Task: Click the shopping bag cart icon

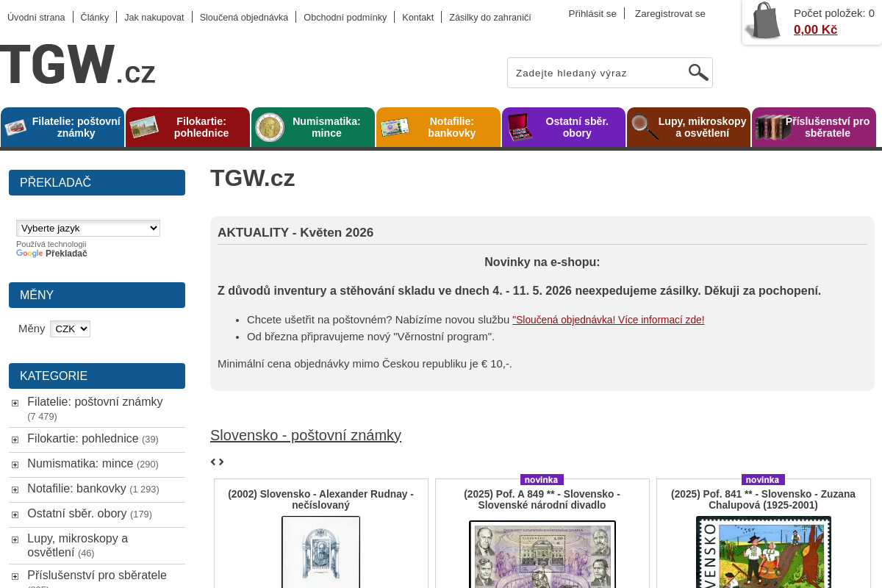Action: coord(764,21)
